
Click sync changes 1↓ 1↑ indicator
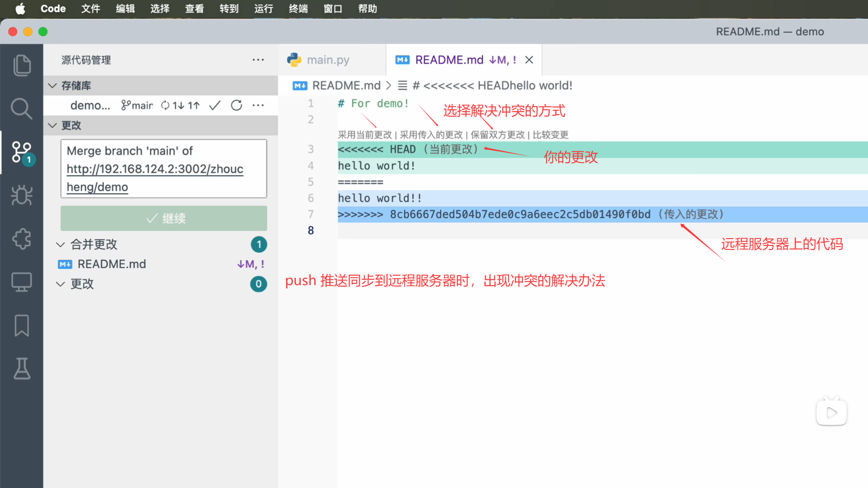(x=181, y=105)
